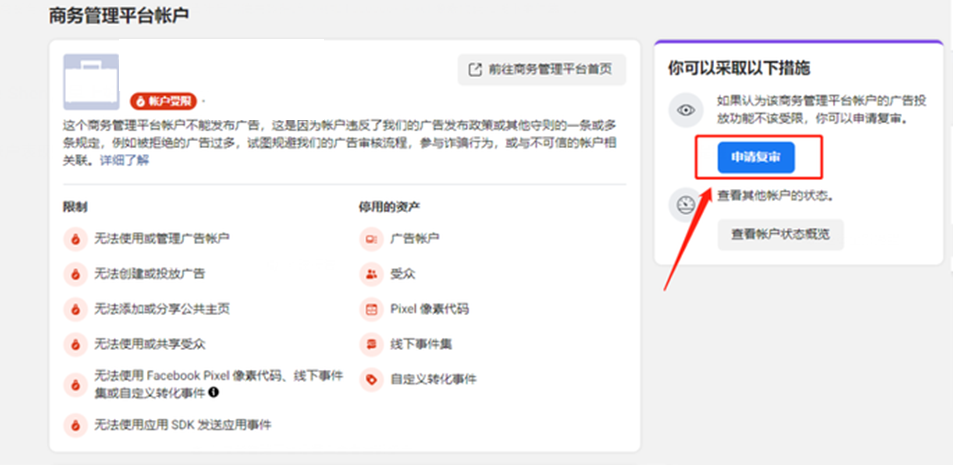Click the Pixel 像素代码 asset icon
The width and height of the screenshot is (953, 465).
[371, 309]
